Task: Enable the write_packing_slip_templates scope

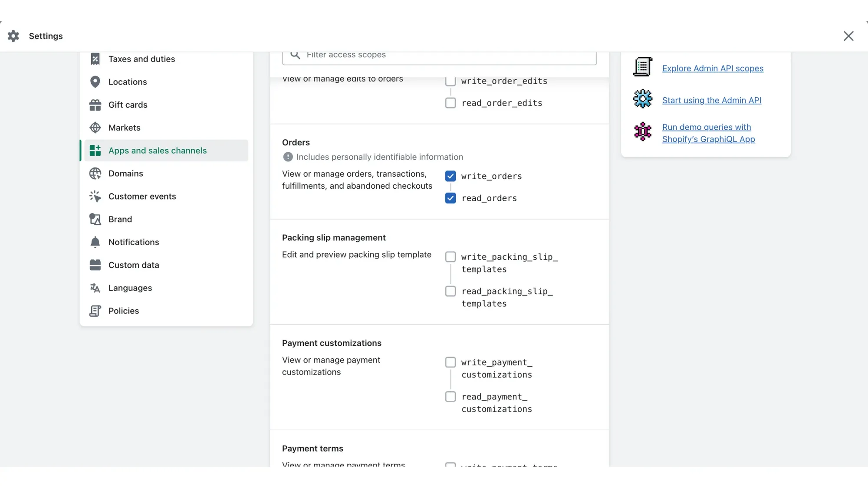Action: click(450, 256)
